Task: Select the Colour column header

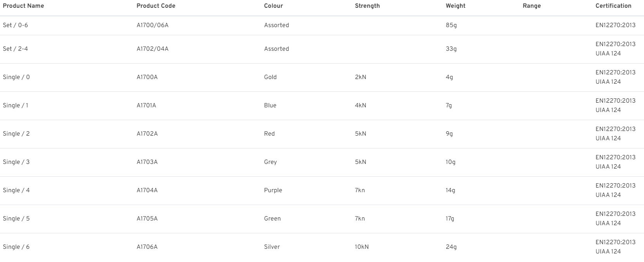Action: tap(274, 6)
